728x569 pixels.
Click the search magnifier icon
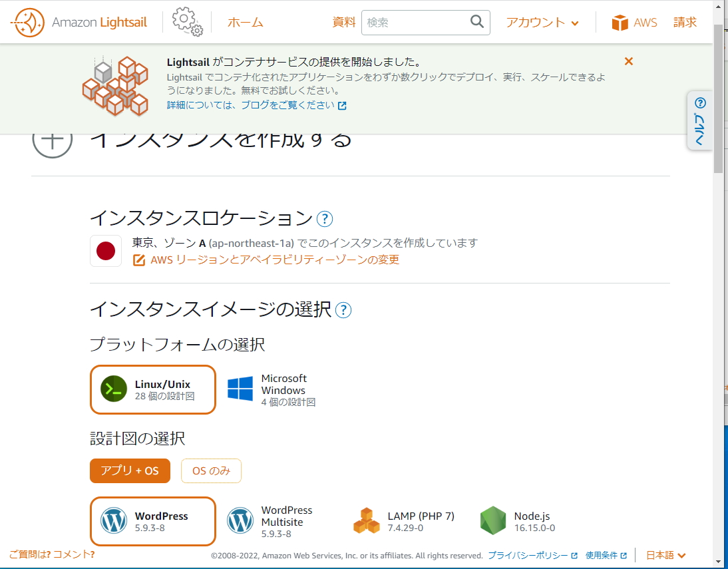477,21
